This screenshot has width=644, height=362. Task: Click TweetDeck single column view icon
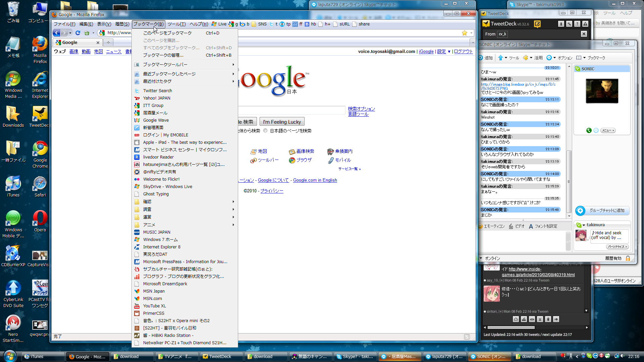point(561,24)
